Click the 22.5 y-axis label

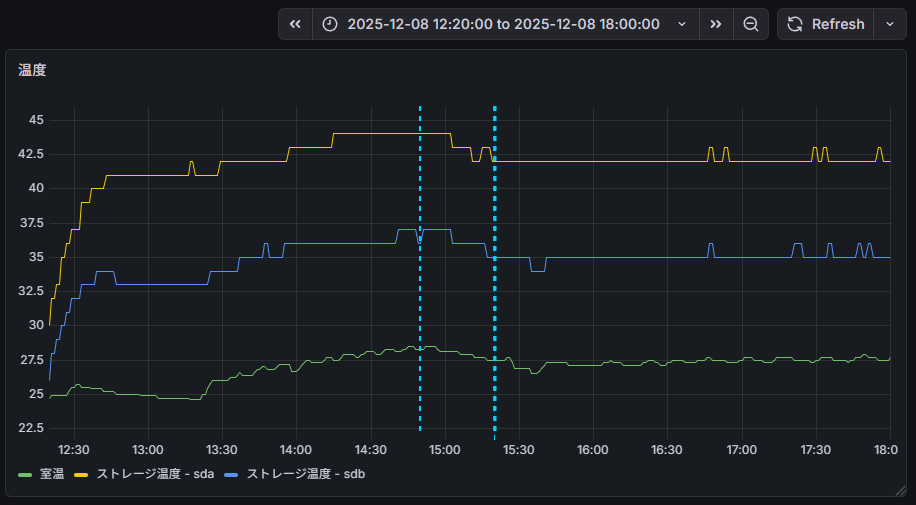pos(32,428)
